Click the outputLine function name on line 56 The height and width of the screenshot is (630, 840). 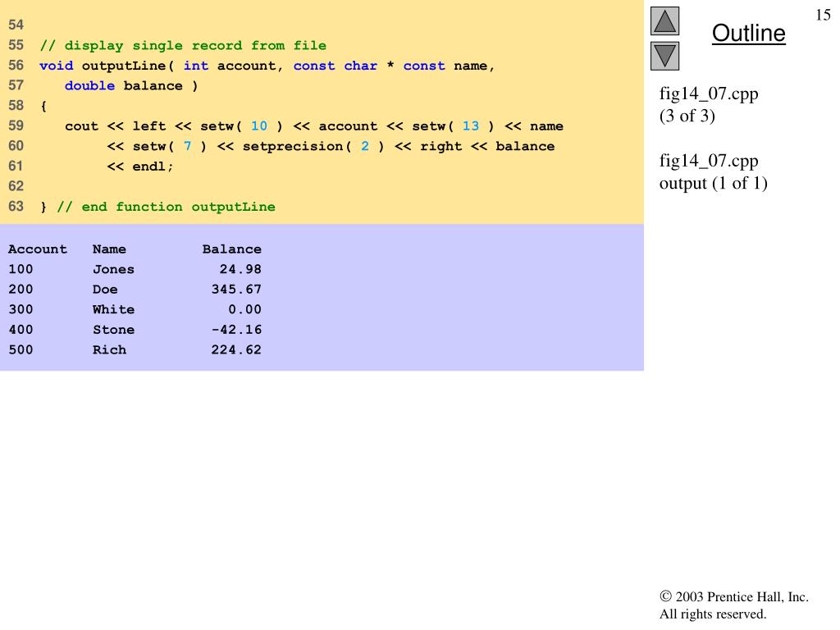(x=124, y=66)
